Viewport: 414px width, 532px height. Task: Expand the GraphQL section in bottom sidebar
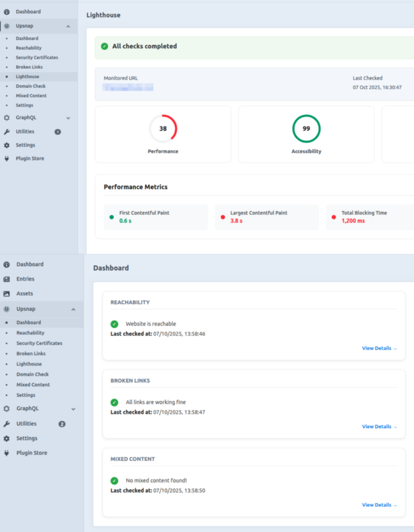point(74,409)
